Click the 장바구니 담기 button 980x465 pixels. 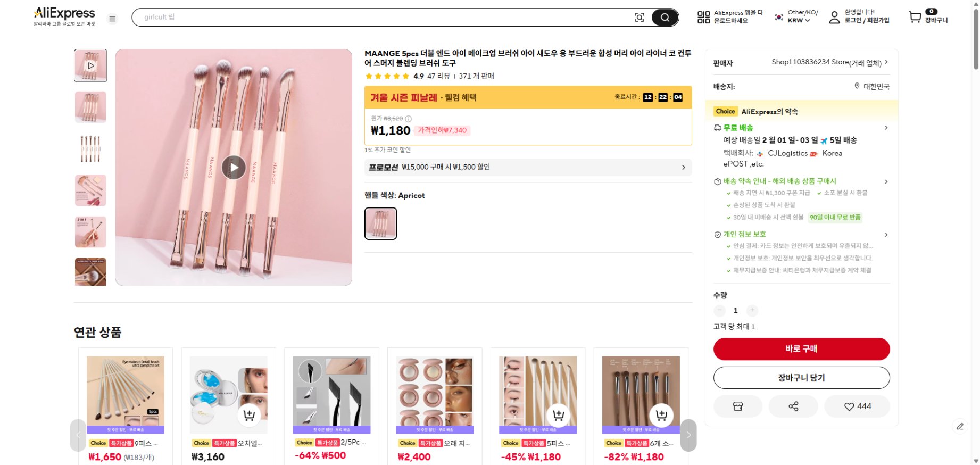tap(801, 377)
